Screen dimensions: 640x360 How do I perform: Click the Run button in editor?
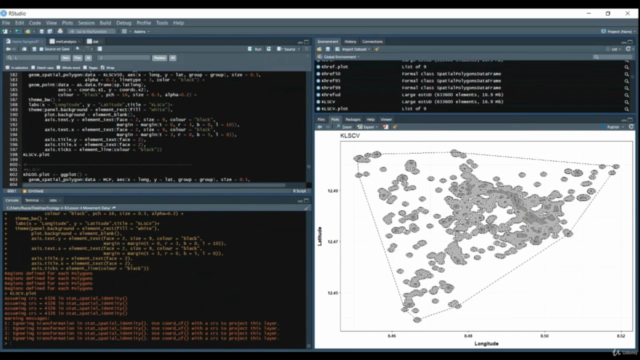coord(256,49)
